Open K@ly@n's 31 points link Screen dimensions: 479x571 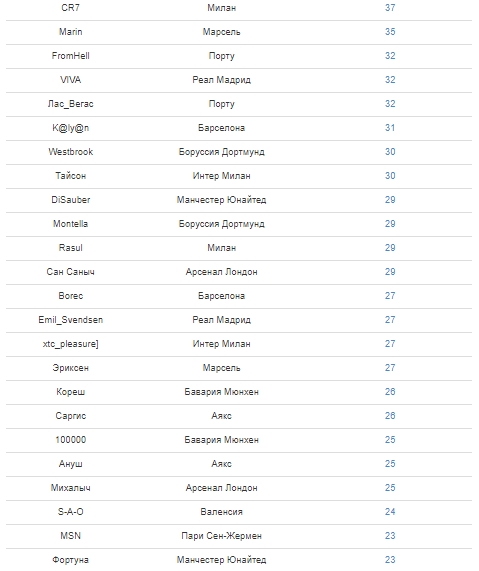tap(390, 128)
